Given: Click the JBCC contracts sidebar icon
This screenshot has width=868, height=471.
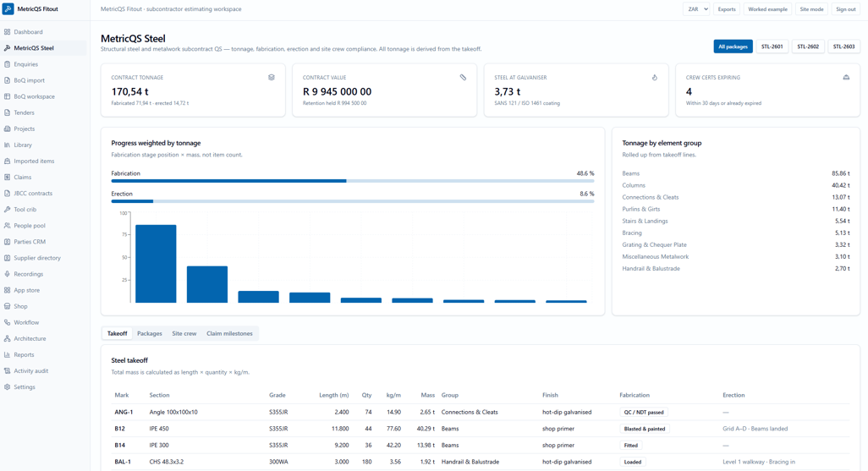Looking at the screenshot, I should [x=8, y=193].
